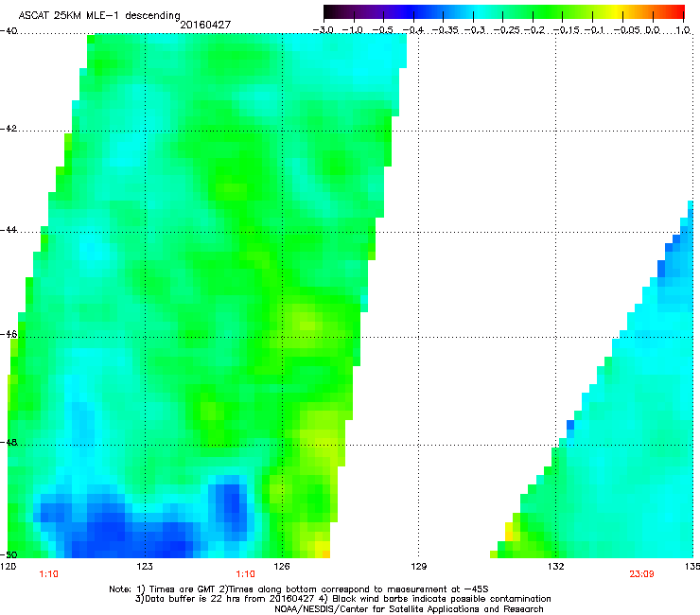Click the red "1:10" time nearest longitude 120
700x615 pixels.
(48, 574)
